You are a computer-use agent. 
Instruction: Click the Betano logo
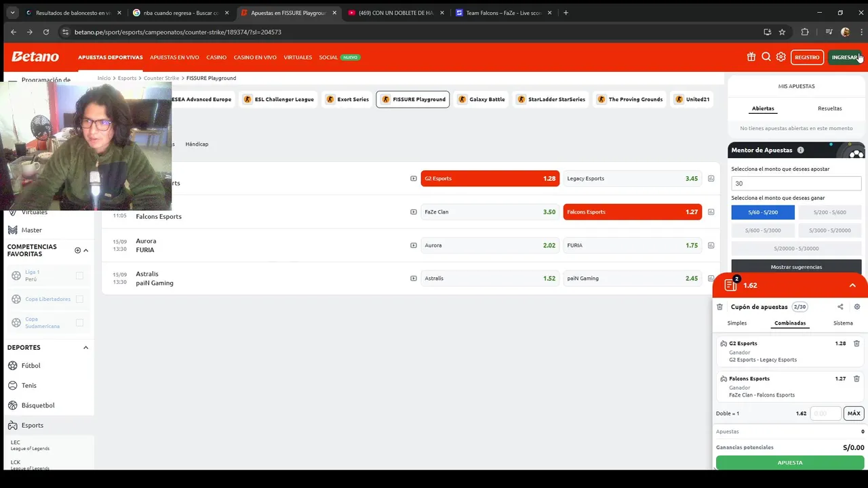[x=35, y=57]
